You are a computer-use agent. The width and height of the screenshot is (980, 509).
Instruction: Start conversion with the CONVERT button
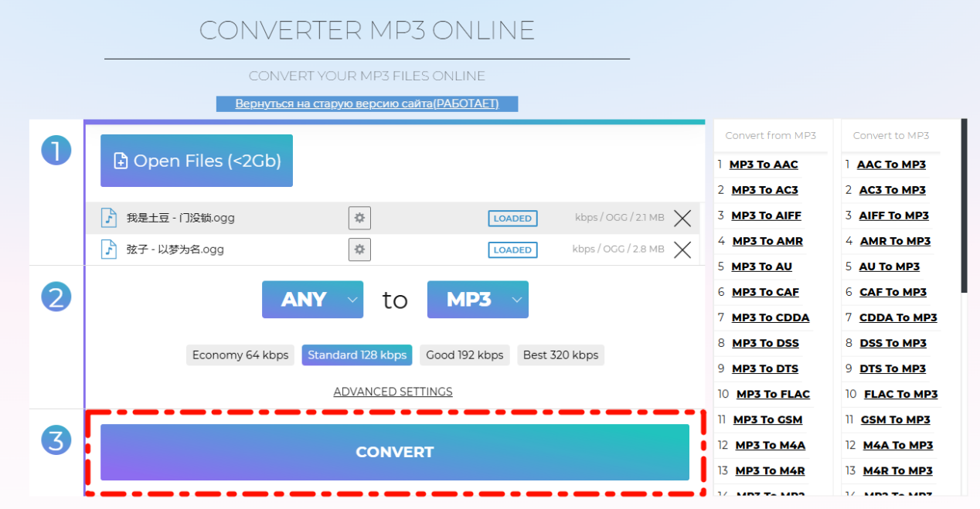pos(395,453)
